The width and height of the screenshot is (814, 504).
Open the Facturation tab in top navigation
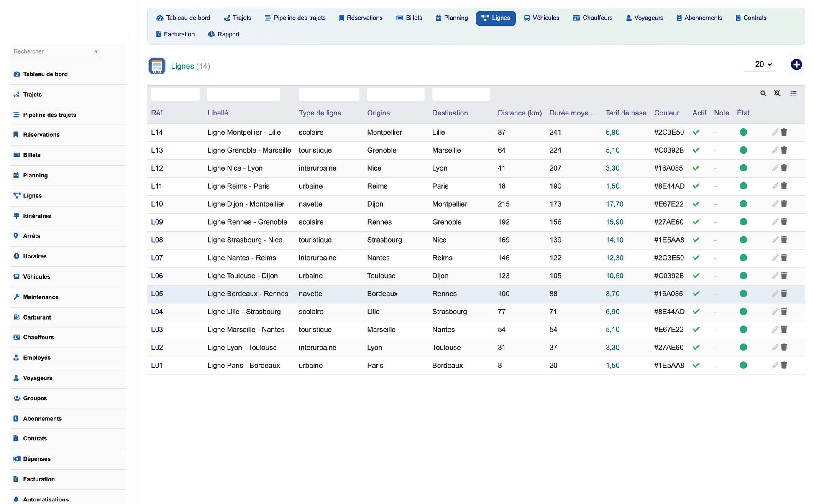click(x=175, y=34)
